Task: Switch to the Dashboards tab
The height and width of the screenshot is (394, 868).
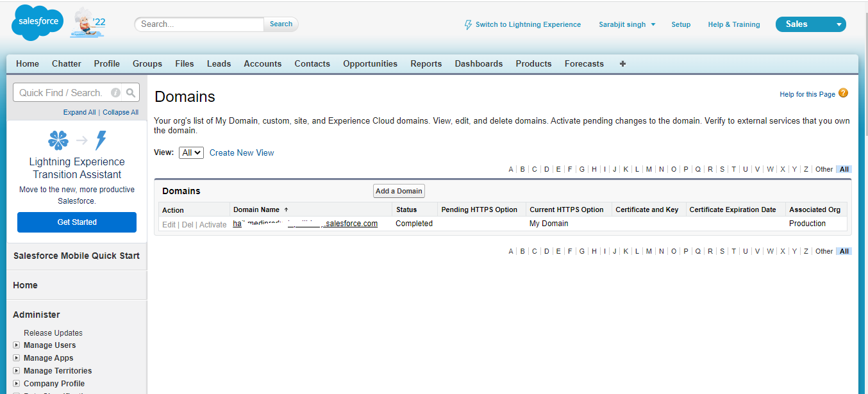Action: [478, 64]
